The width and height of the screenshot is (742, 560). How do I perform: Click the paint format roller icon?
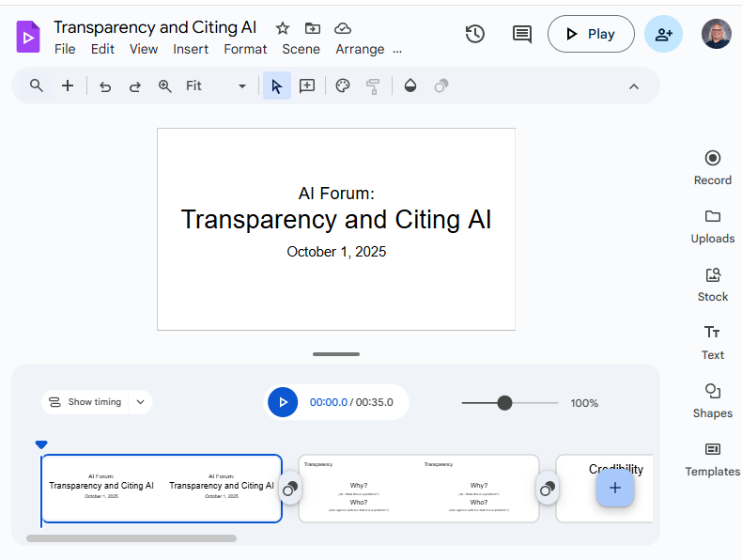point(373,86)
